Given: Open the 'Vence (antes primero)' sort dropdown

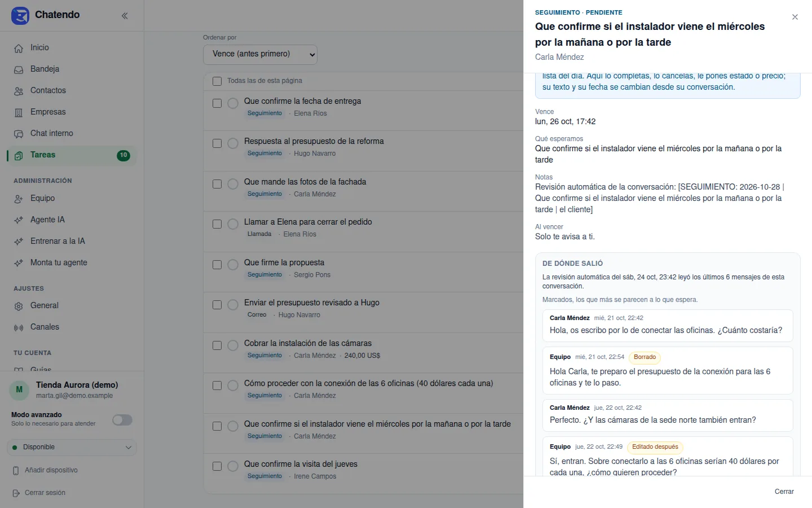Looking at the screenshot, I should pyautogui.click(x=260, y=54).
